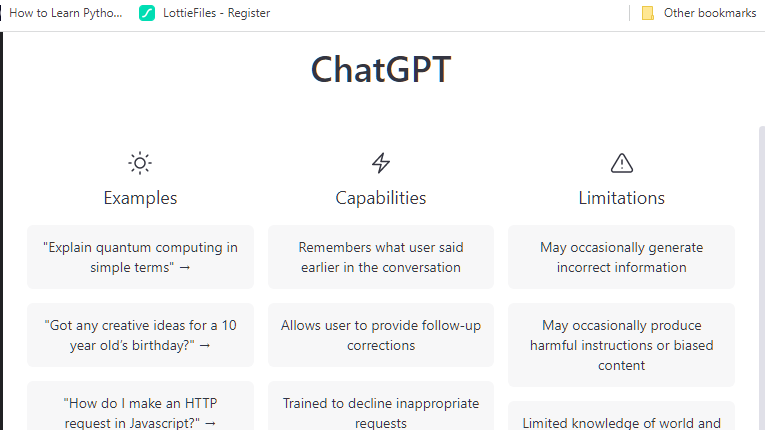Image resolution: width=765 pixels, height=430 pixels.
Task: Click the "Allows user to provide follow-up corrections" card
Action: tap(381, 335)
